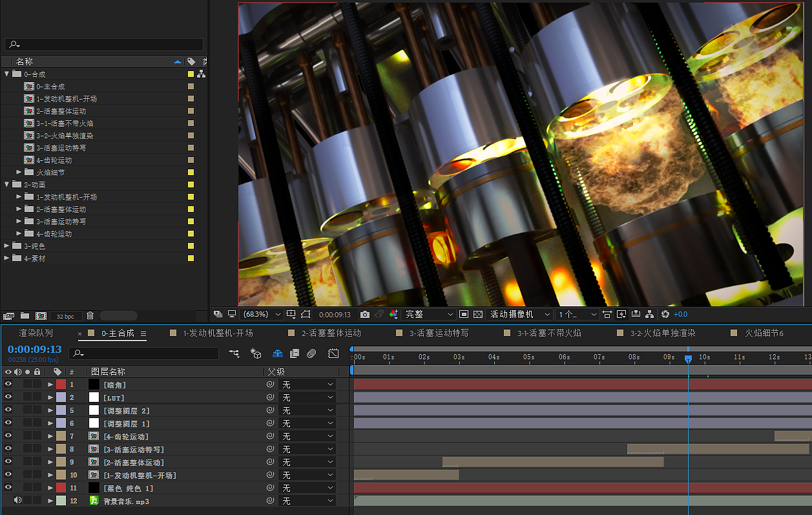The image size is (812, 515).
Task: Click parent pick whip for 暗角 layer
Action: pos(270,384)
